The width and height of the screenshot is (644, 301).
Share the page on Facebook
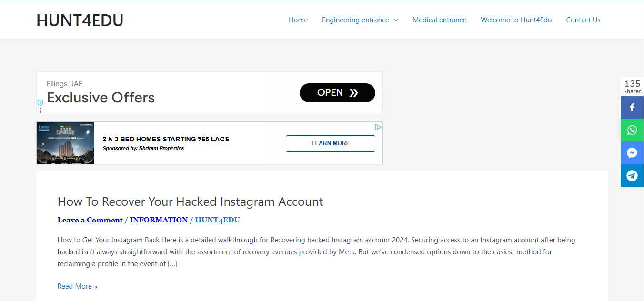coord(632,107)
